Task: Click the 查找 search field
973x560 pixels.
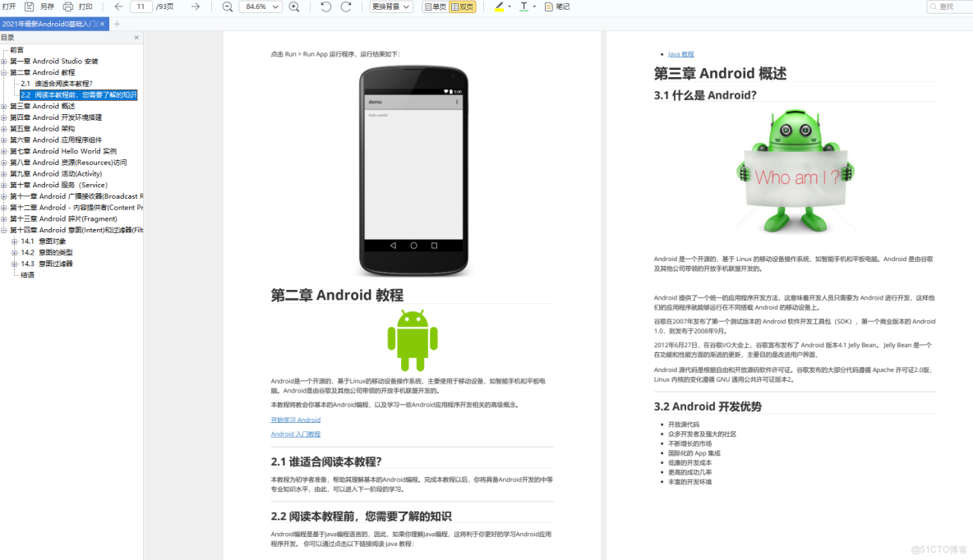Action: 949,7
